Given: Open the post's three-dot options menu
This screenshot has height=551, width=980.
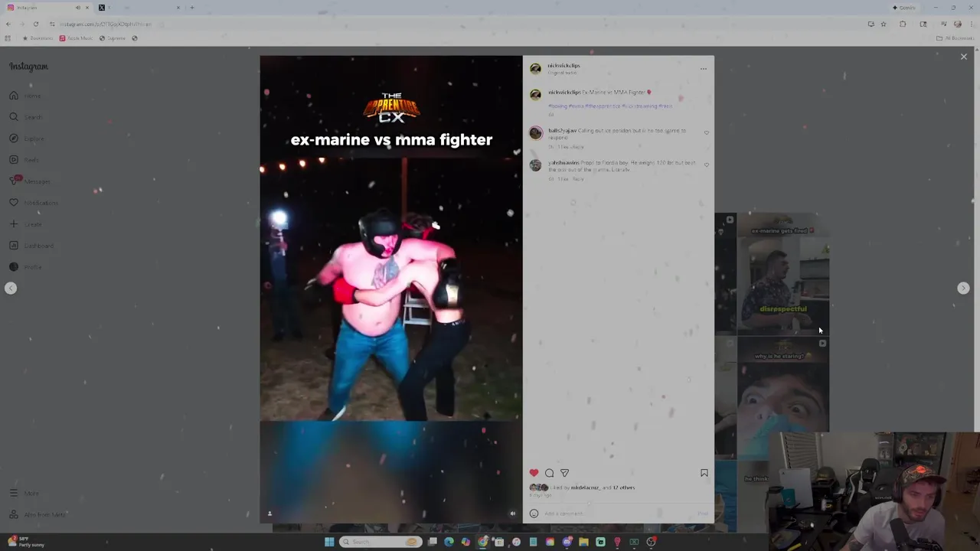Looking at the screenshot, I should [703, 69].
